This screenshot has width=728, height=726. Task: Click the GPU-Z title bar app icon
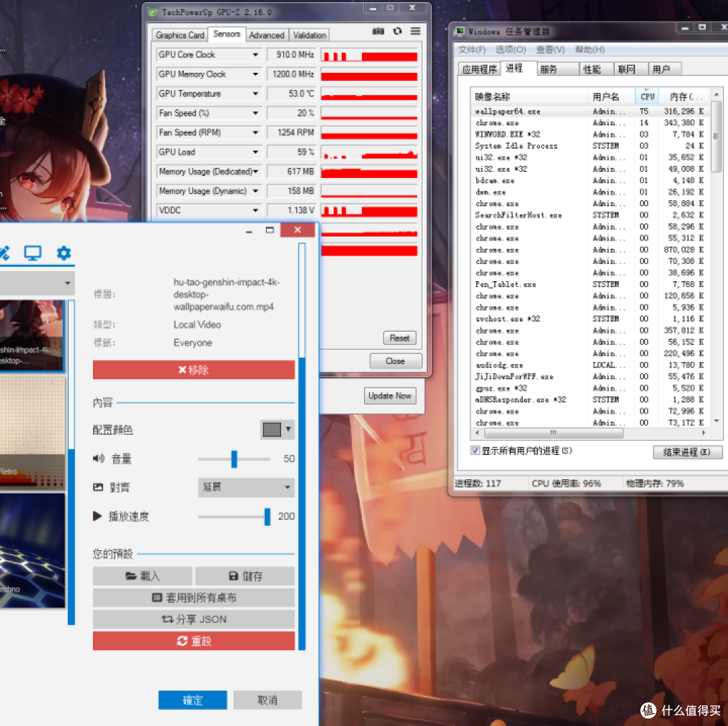(x=153, y=13)
